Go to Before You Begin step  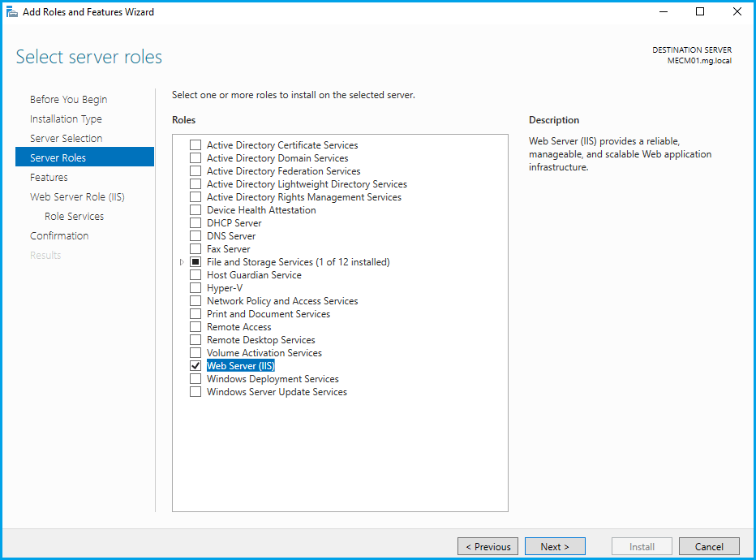(x=68, y=100)
